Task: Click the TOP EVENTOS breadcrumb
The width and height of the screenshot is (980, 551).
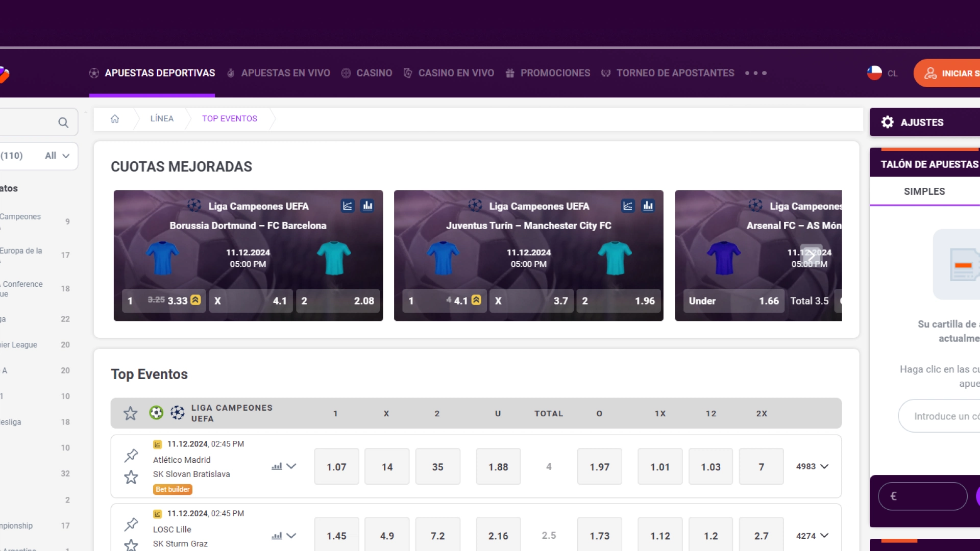Action: [230, 118]
